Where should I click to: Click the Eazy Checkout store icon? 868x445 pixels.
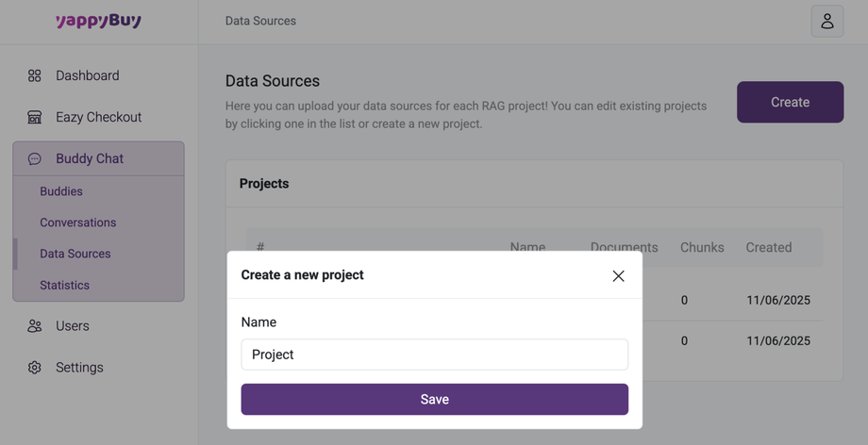35,117
